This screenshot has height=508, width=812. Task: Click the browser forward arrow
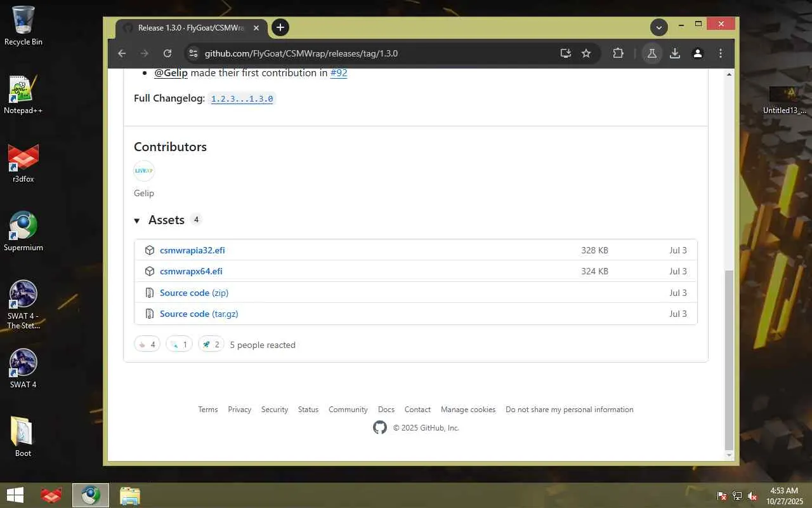[x=145, y=53]
